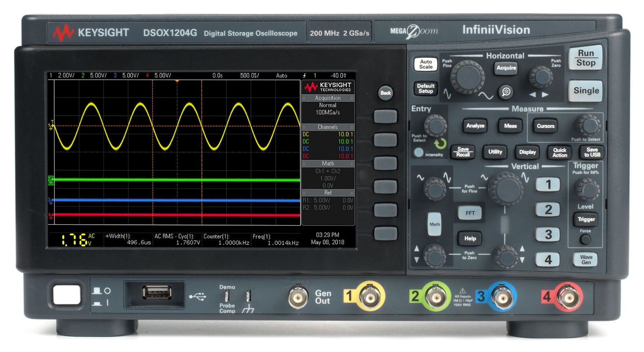Toggle the Run Stop key
The width and height of the screenshot is (644, 352).
585,58
